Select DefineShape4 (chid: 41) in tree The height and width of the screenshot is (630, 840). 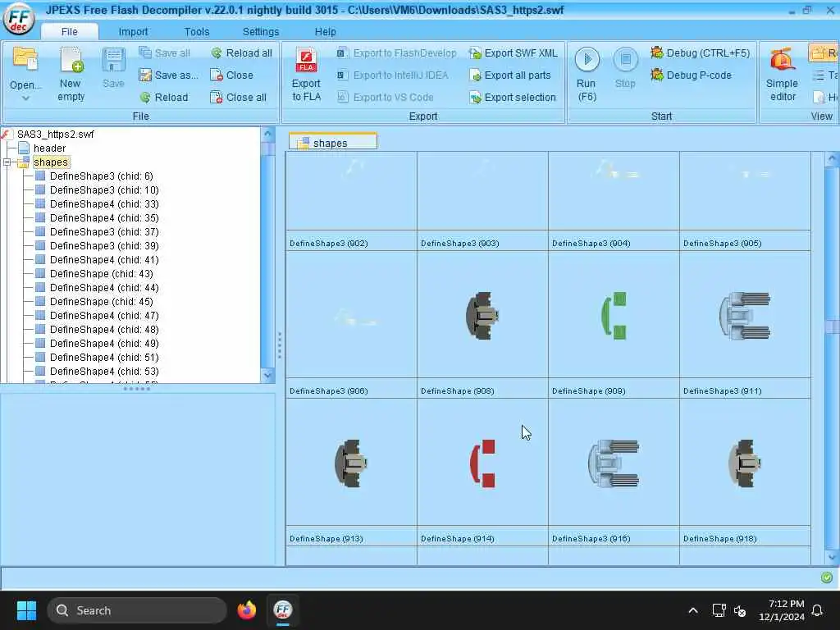[104, 260]
